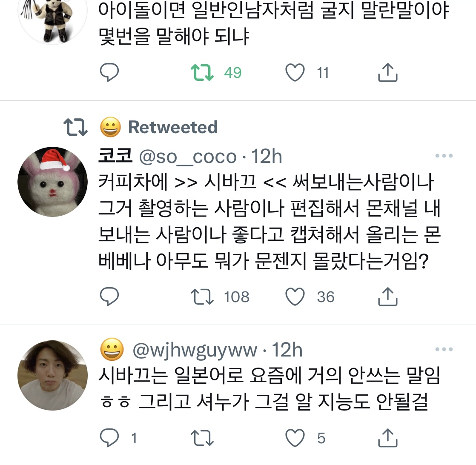
Task: Share so__coco's tweet
Action: [x=388, y=297]
